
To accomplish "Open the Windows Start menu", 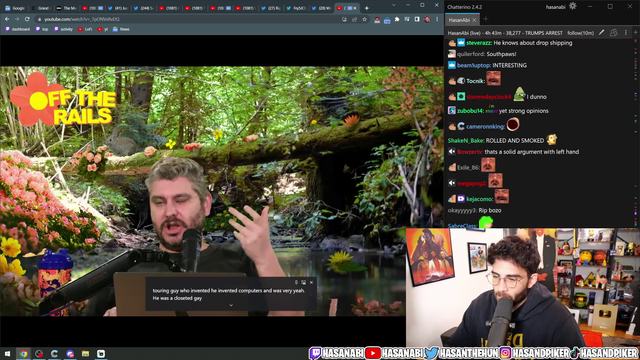I will (7, 353).
